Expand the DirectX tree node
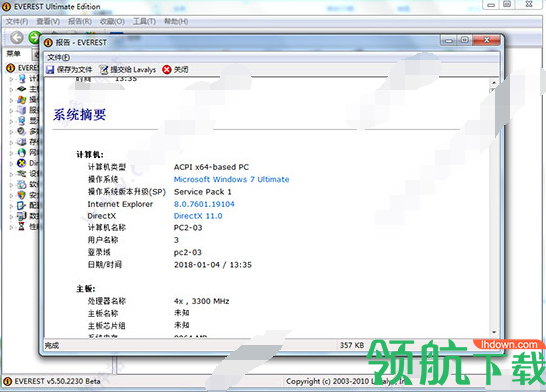The width and height of the screenshot is (546, 392). [11, 164]
